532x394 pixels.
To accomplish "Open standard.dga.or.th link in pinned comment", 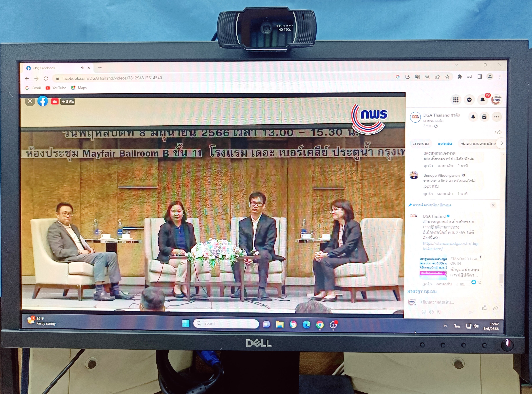I will coord(451,246).
